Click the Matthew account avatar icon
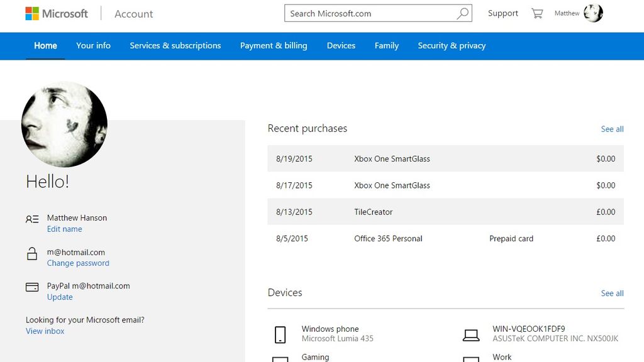The height and width of the screenshot is (362, 644). [592, 13]
